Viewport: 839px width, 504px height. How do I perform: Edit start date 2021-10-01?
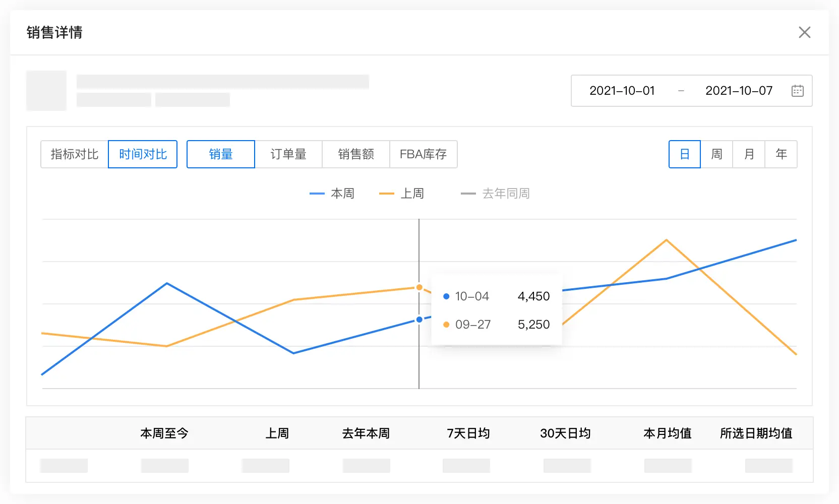pyautogui.click(x=622, y=91)
